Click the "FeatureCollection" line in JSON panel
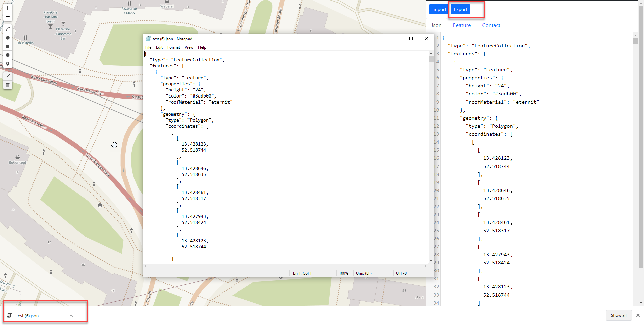Screen dimensions: 644x325 (489, 46)
